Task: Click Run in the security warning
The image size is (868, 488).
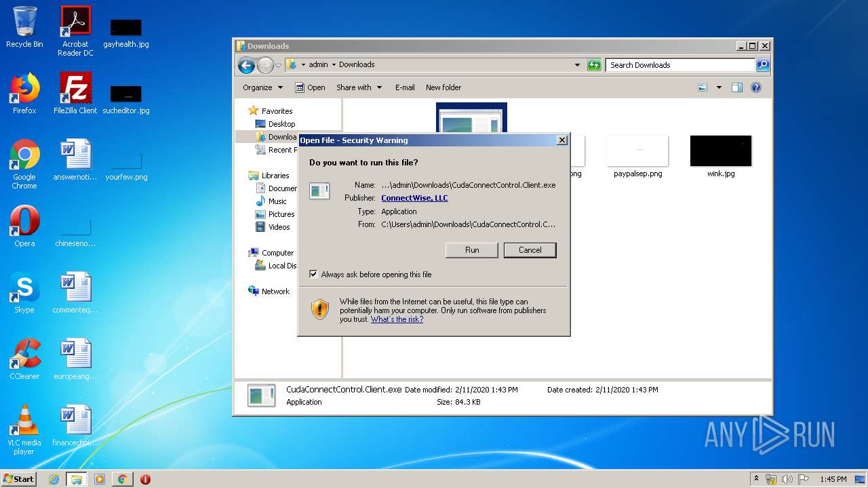Action: pos(472,250)
